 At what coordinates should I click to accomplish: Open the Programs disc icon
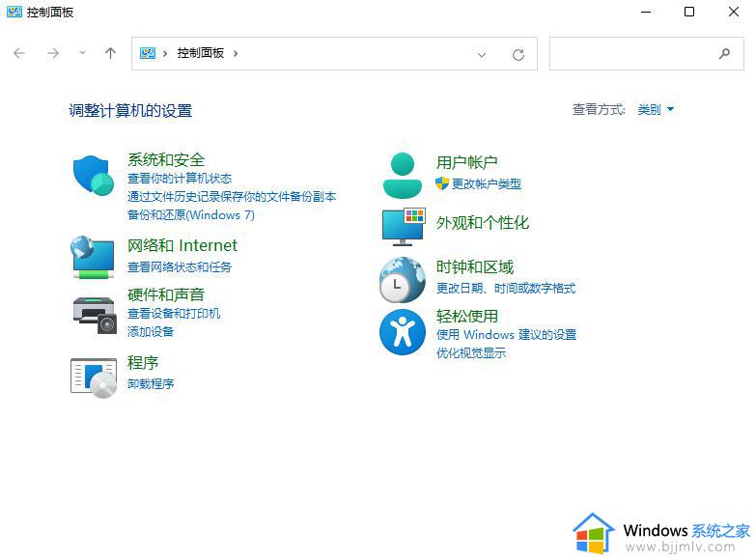(94, 378)
